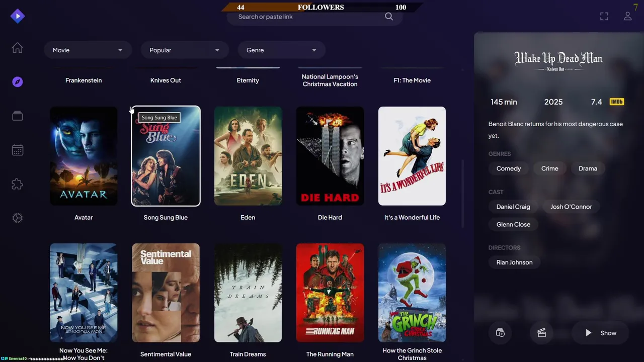Open the user profile icon
This screenshot has width=644, height=362.
(x=628, y=17)
